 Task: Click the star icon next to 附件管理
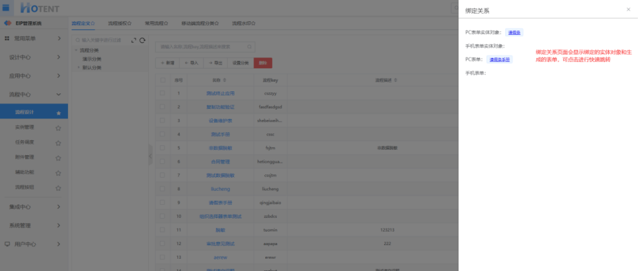58,158
